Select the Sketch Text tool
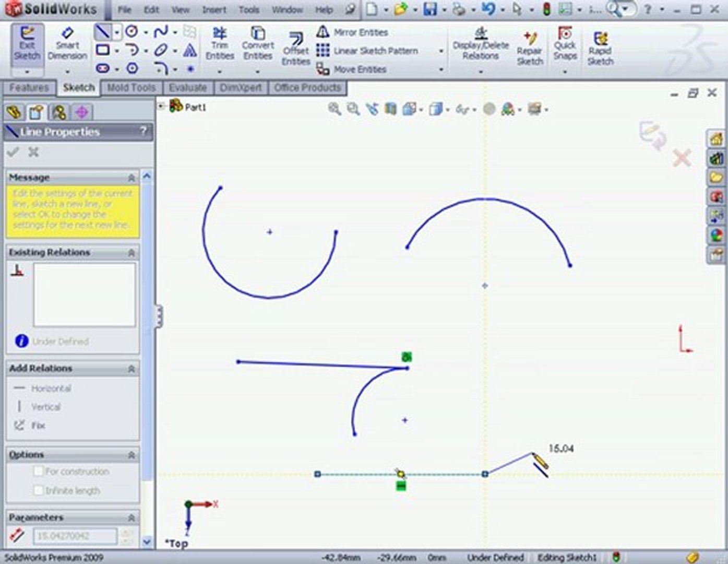The width and height of the screenshot is (728, 564). pyautogui.click(x=190, y=50)
